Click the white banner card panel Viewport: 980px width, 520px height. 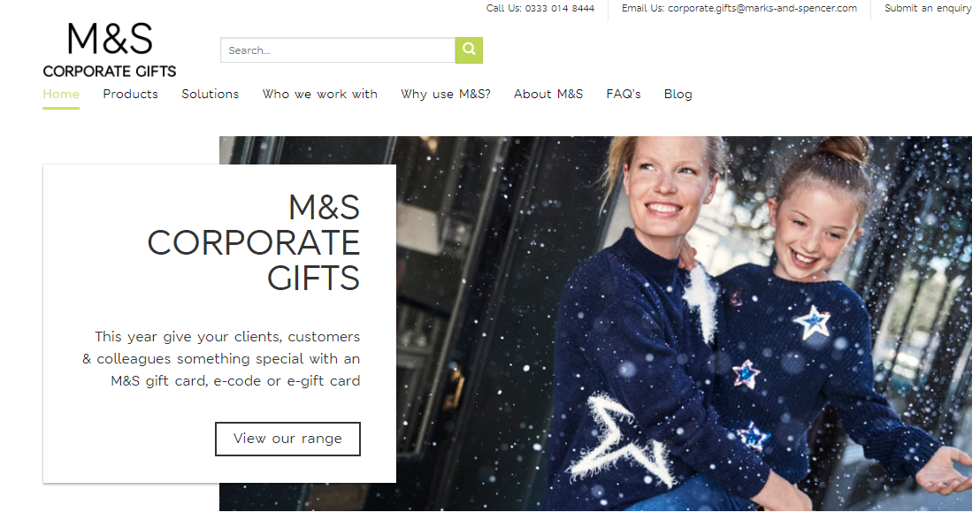click(x=219, y=324)
